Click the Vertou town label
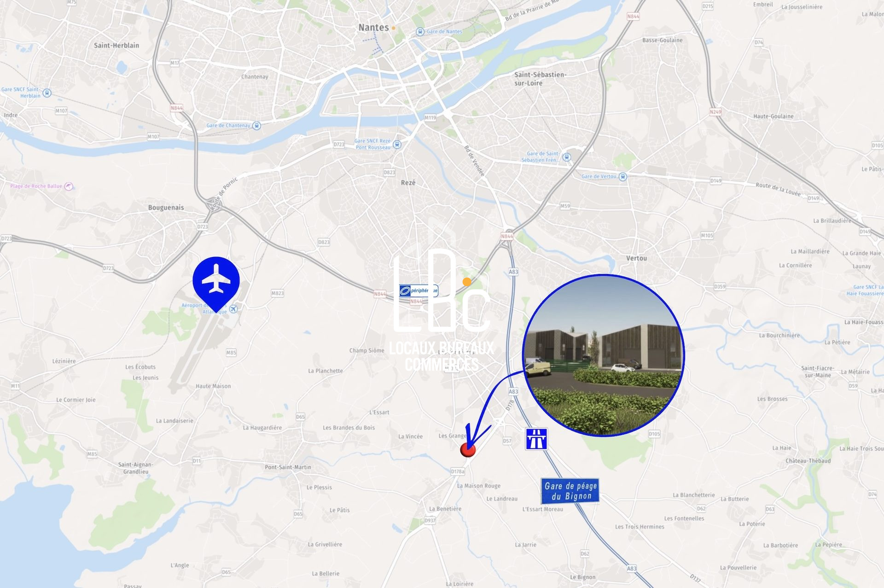 click(636, 258)
